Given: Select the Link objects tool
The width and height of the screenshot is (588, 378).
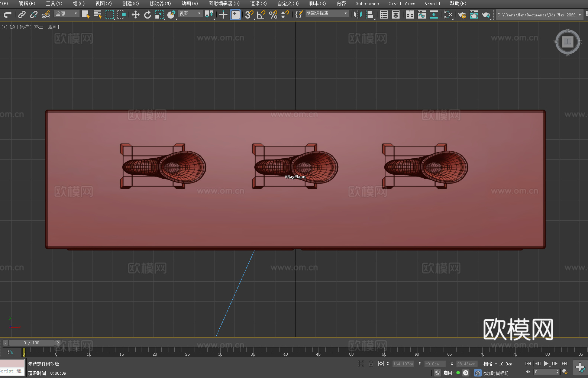Looking at the screenshot, I should 22,14.
